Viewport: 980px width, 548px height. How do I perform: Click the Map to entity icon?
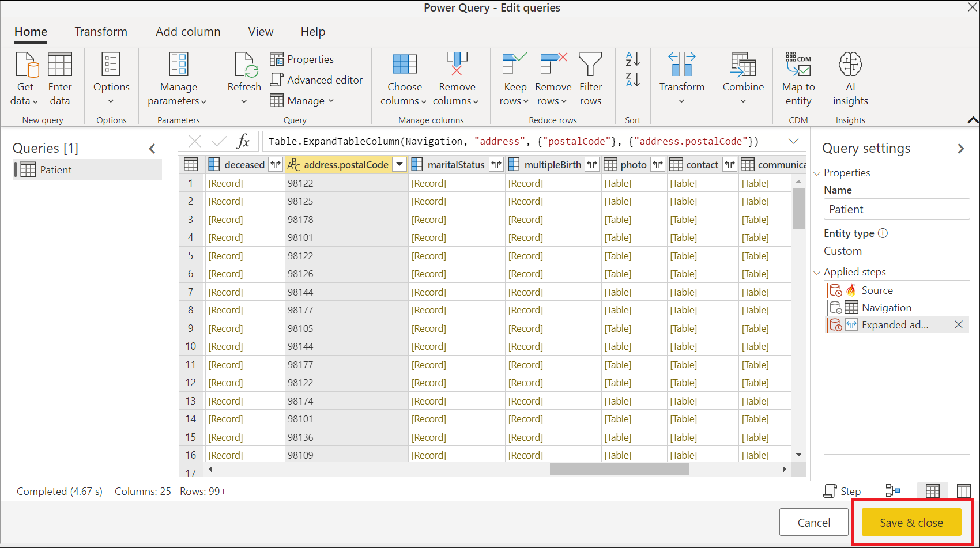tap(798, 65)
